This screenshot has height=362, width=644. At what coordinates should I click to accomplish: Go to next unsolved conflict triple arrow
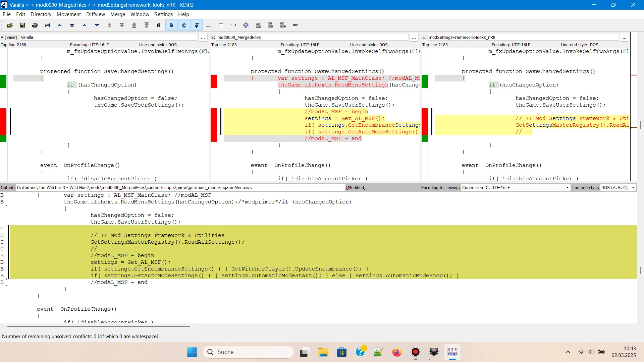147,25
